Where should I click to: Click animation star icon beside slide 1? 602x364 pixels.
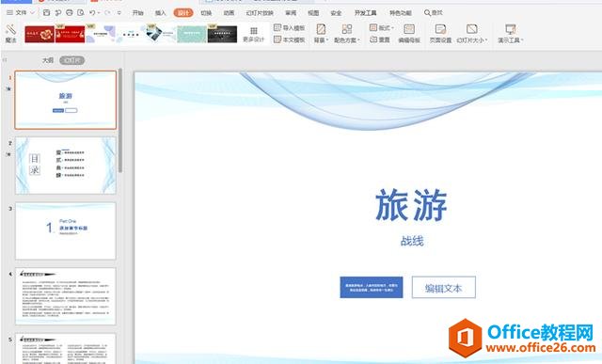tap(8, 88)
